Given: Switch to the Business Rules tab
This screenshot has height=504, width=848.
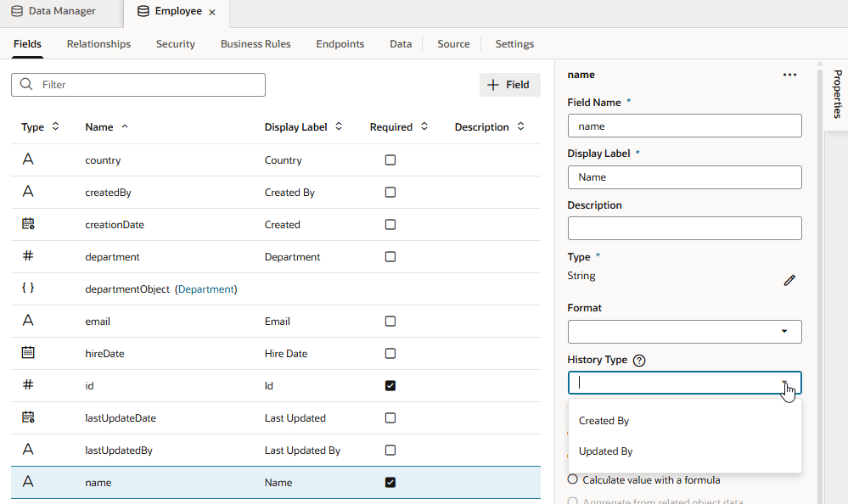Looking at the screenshot, I should [256, 44].
